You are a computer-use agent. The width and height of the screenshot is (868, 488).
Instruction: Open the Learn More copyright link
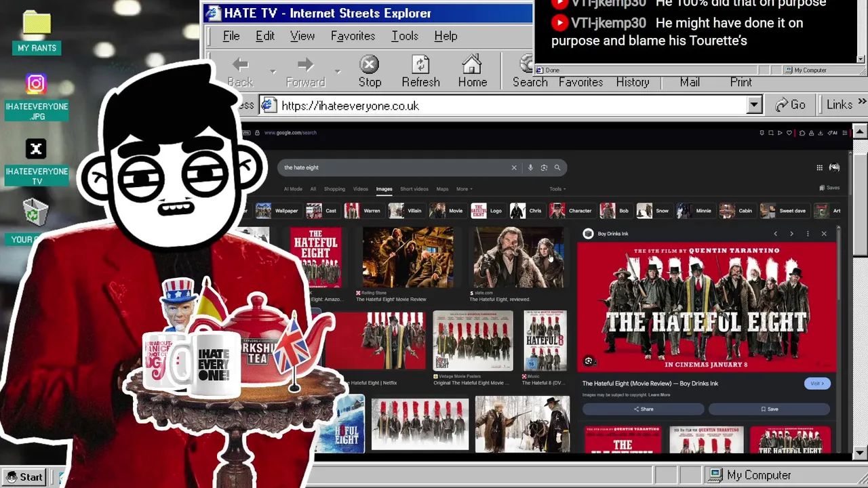659,395
